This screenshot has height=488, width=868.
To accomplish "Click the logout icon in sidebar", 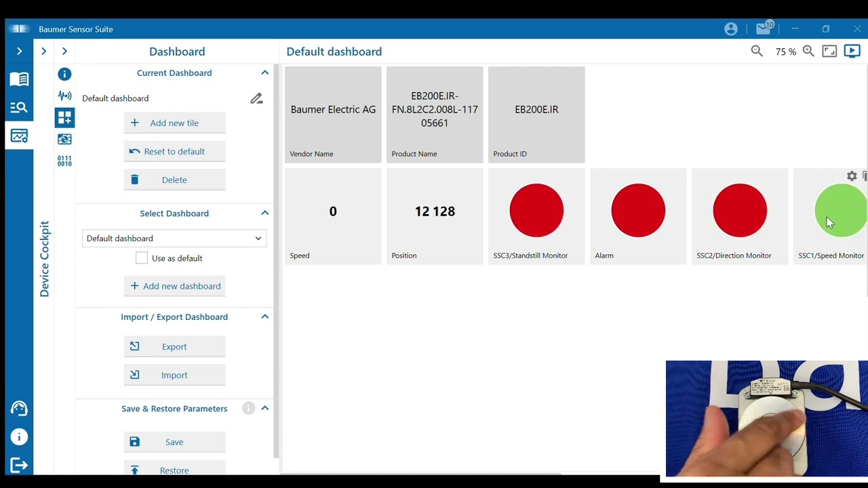I will point(19,465).
